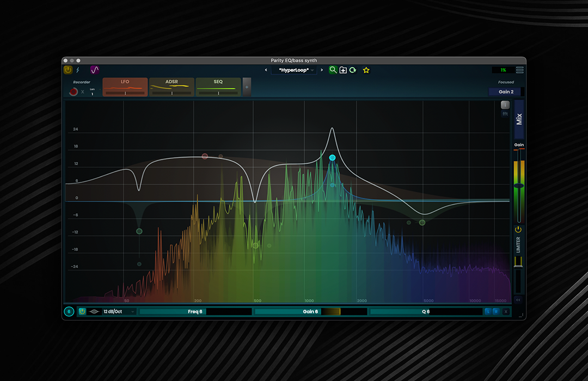
Task: Click the Mix button
Action: [x=519, y=119]
